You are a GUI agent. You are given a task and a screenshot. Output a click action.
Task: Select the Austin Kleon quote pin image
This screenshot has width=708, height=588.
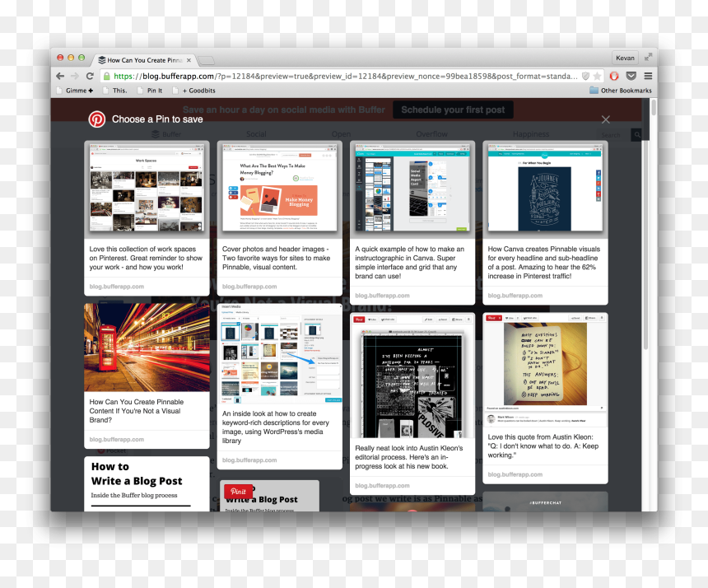545,370
